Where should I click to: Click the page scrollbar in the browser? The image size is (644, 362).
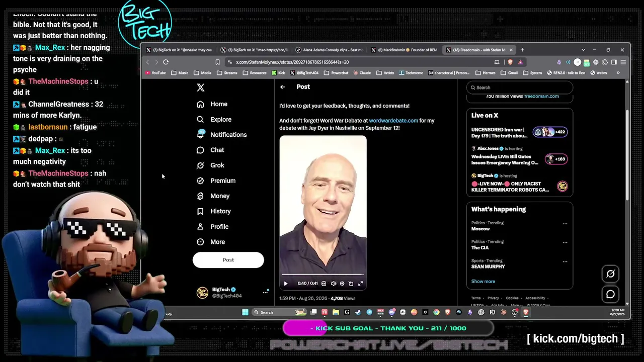pyautogui.click(x=627, y=156)
